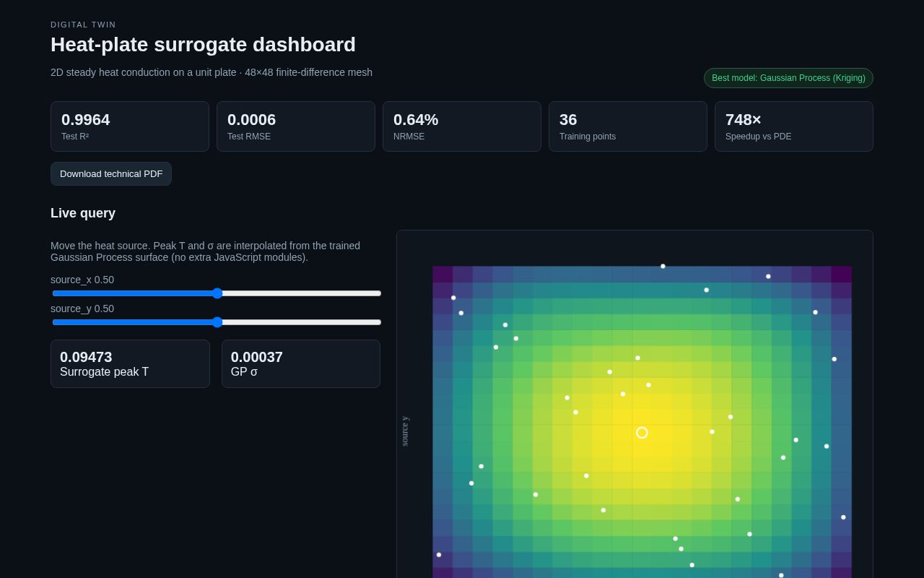This screenshot has height=578, width=924.
Task: Click the hollow circle source marker on heatmap
Action: pyautogui.click(x=642, y=433)
